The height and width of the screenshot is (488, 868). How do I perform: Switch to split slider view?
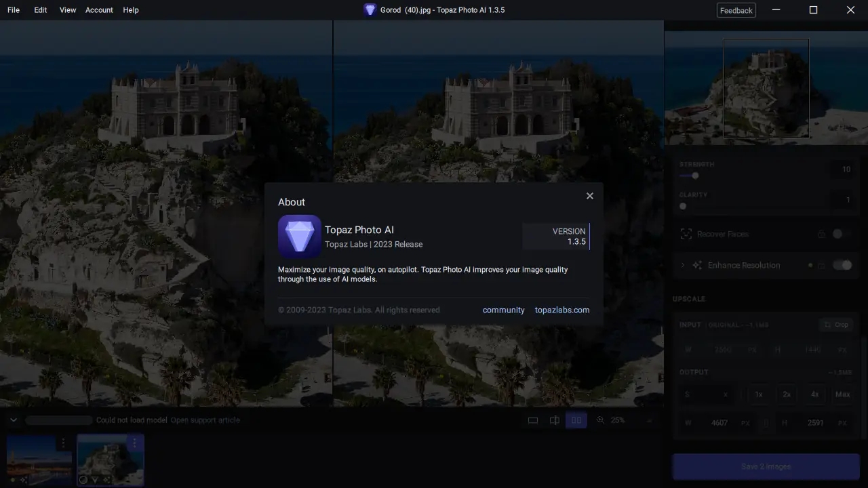(x=555, y=420)
